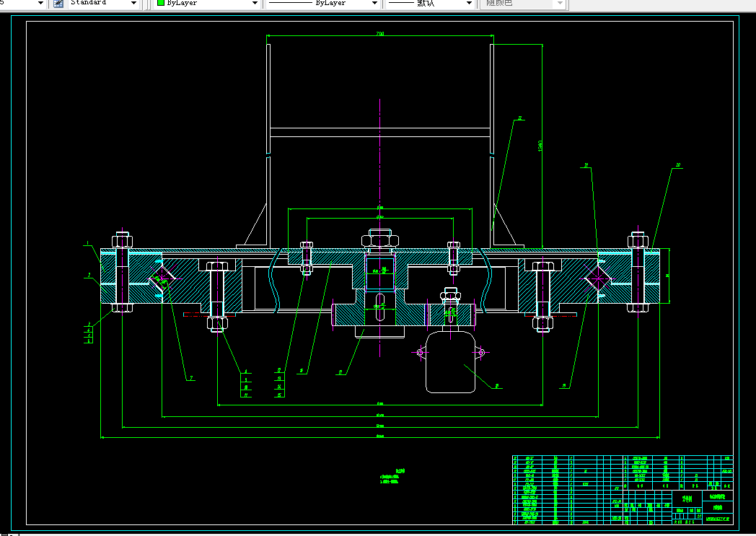Image resolution: width=756 pixels, height=536 pixels.
Task: Select the vertical 1260 dimension text
Action: [540, 146]
